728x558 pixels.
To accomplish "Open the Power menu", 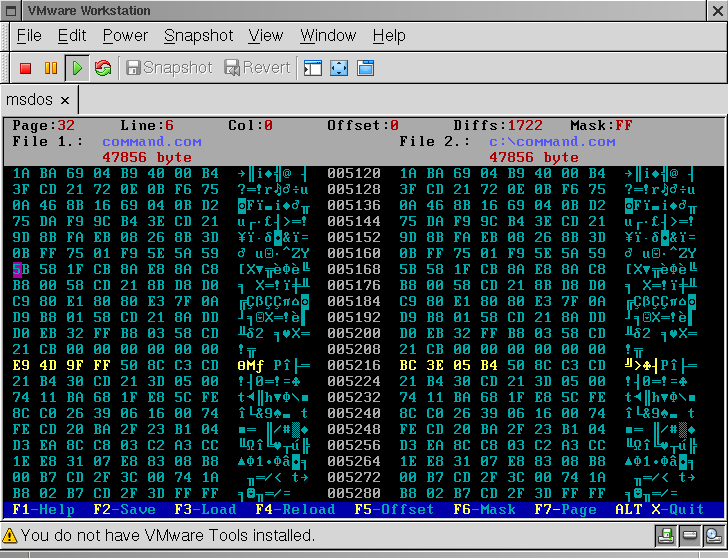I will tap(125, 36).
